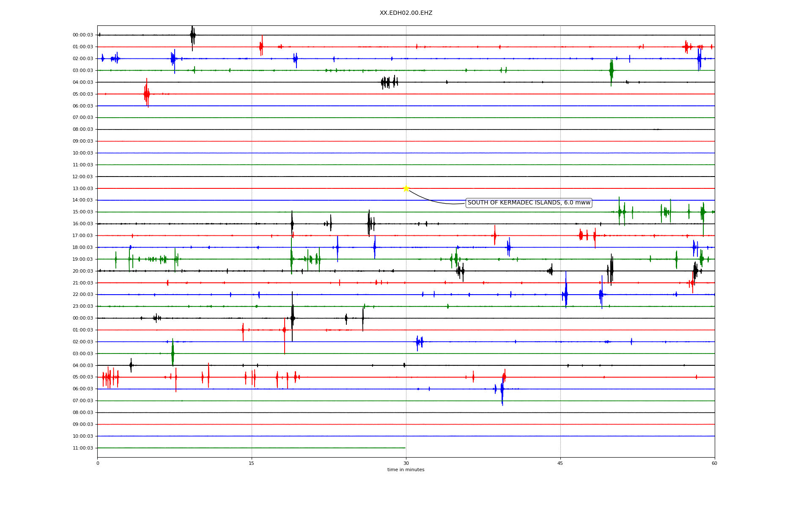
Task: Click the 03:00:03 label in the lower half
Action: 83,353
